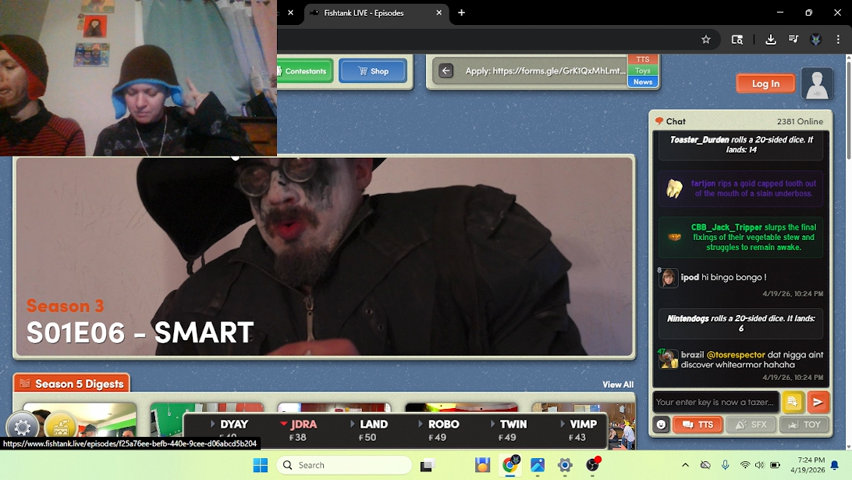Switch ticker to the News tab
This screenshot has height=480, width=852.
(643, 82)
